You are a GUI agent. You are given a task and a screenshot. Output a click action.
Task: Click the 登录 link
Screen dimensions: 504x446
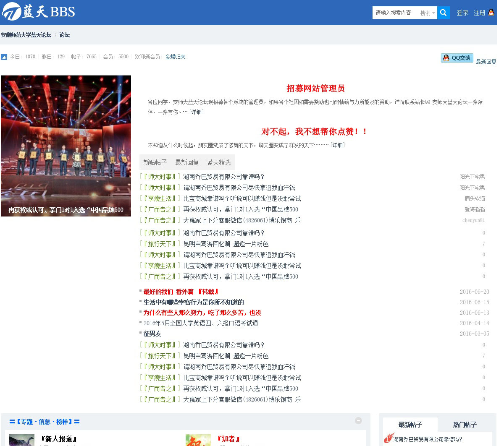coord(462,13)
